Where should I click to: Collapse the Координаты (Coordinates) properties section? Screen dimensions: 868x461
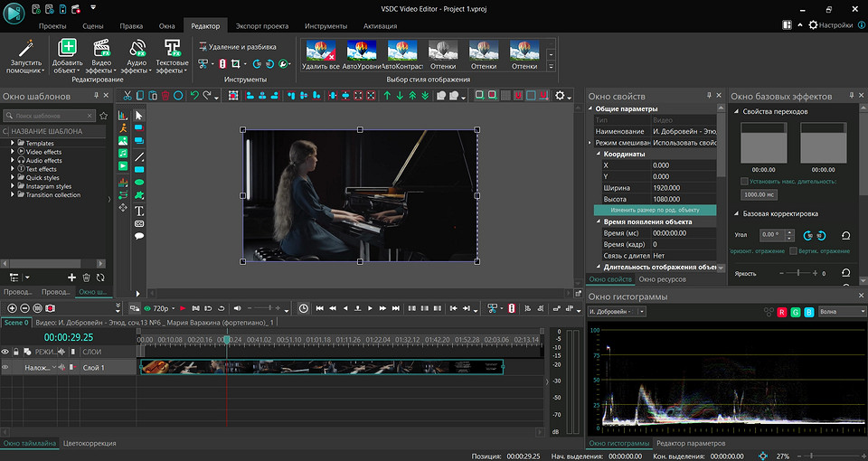click(x=599, y=154)
